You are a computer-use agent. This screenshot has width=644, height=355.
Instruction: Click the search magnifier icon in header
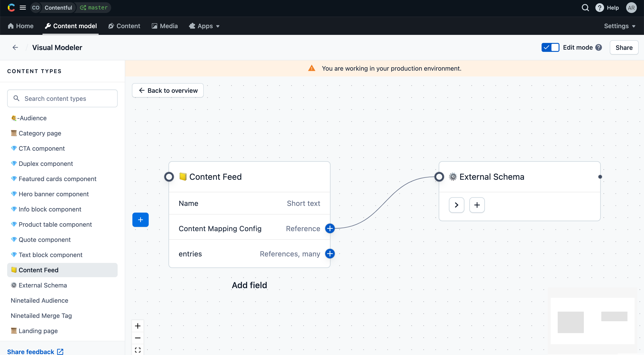[585, 8]
